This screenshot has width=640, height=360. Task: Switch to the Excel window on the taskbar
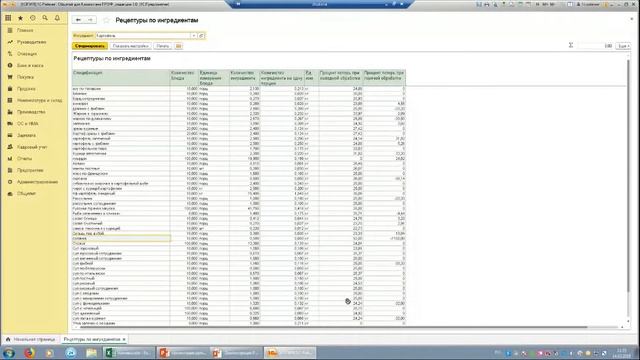129,353
